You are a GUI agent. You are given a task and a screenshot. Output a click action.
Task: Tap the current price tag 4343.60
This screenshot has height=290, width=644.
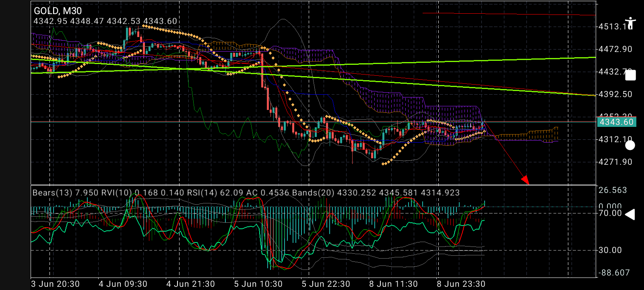pyautogui.click(x=617, y=122)
